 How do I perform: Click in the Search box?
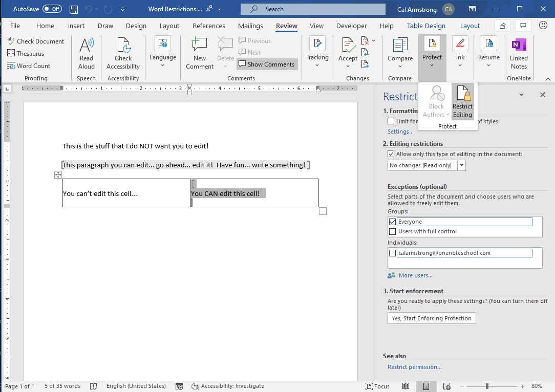tap(313, 9)
